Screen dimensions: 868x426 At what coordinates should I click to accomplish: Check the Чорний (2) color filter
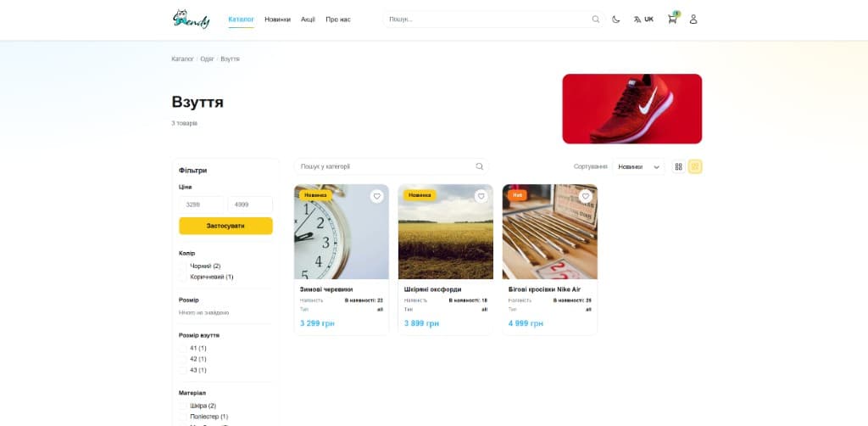click(183, 266)
